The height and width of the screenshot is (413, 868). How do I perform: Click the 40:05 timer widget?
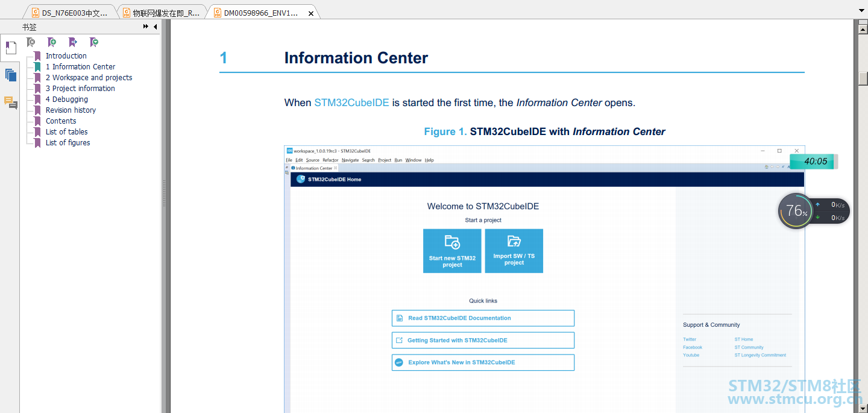(x=813, y=162)
